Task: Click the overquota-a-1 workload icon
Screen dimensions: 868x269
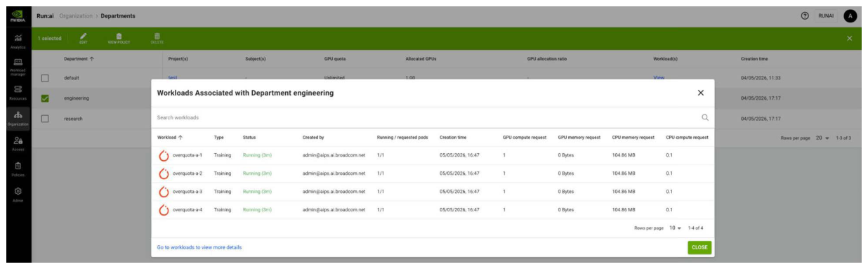Action: pyautogui.click(x=164, y=155)
